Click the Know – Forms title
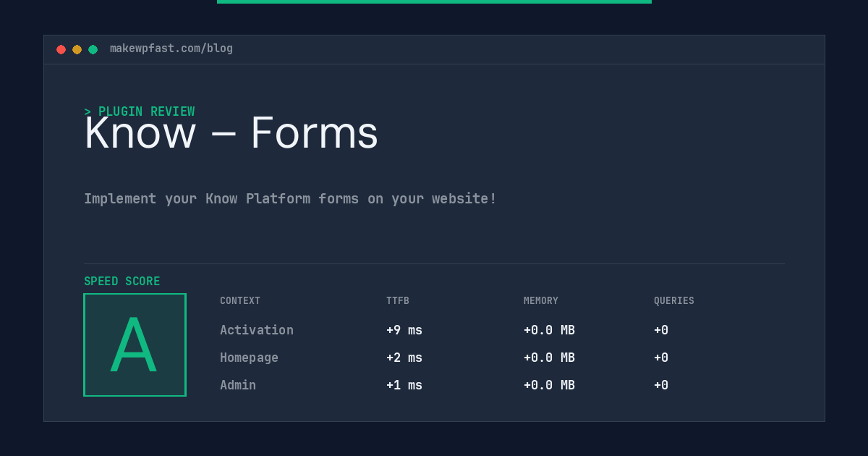The height and width of the screenshot is (456, 868). [x=231, y=133]
